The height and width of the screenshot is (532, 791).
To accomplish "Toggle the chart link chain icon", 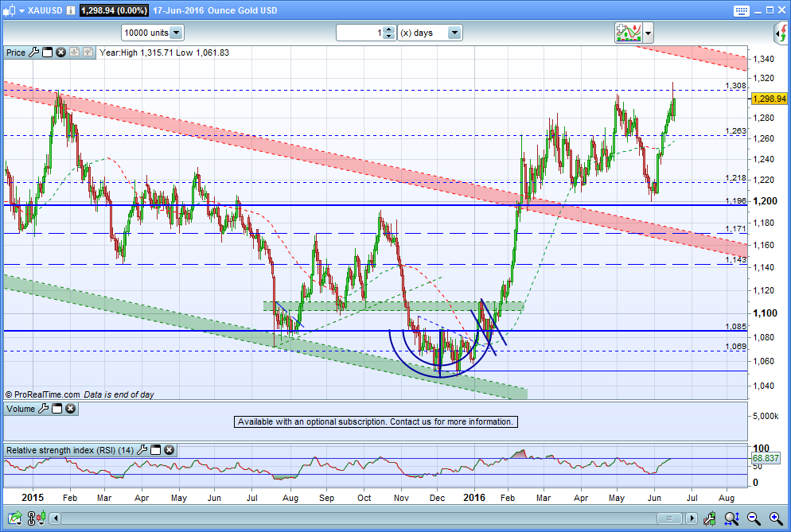I will (31, 518).
